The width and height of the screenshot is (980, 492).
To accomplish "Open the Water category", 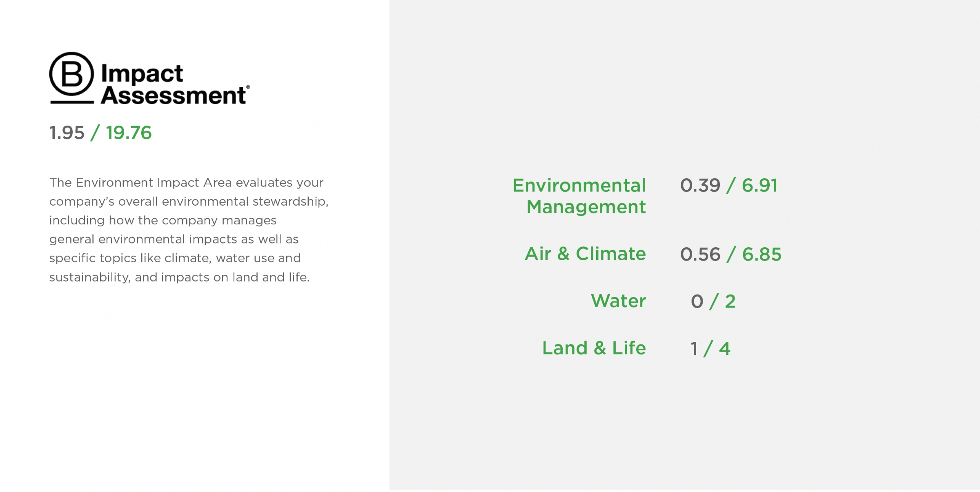I will [x=618, y=301].
